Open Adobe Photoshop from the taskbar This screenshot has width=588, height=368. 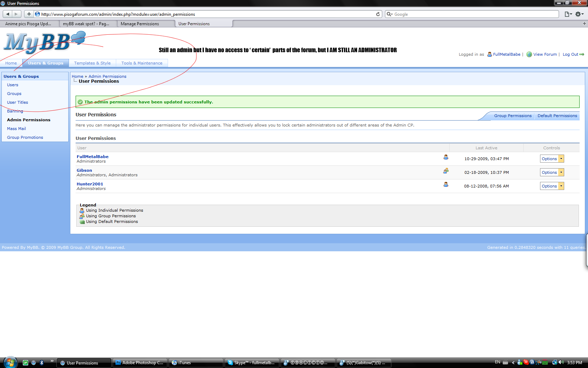click(x=140, y=363)
